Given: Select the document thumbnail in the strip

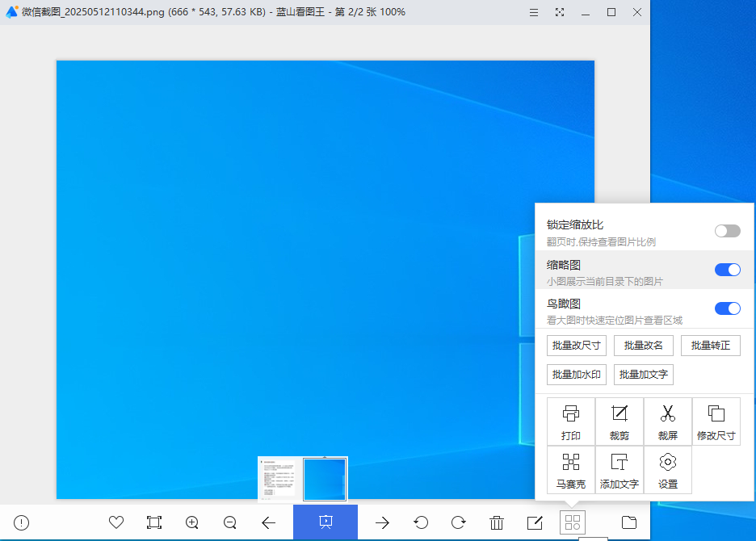Looking at the screenshot, I should pyautogui.click(x=279, y=479).
